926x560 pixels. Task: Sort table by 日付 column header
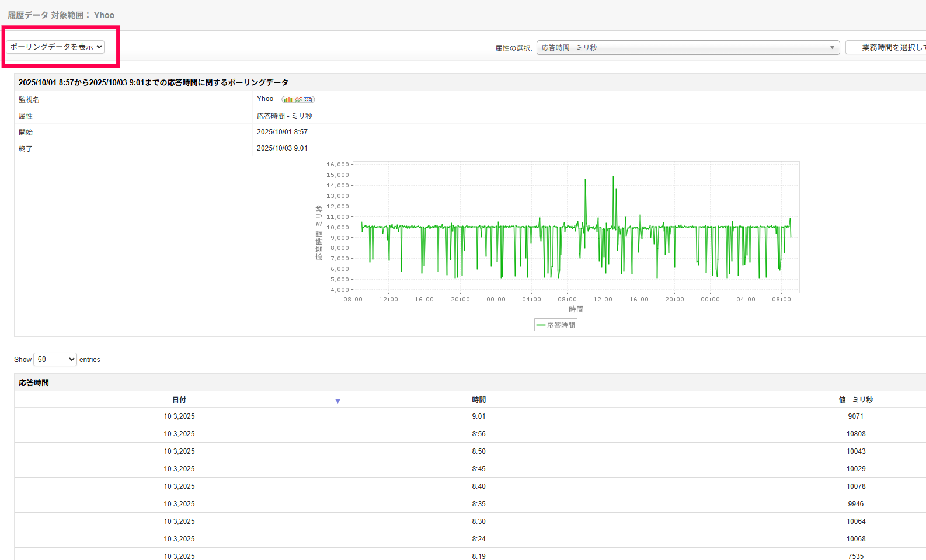(x=179, y=400)
